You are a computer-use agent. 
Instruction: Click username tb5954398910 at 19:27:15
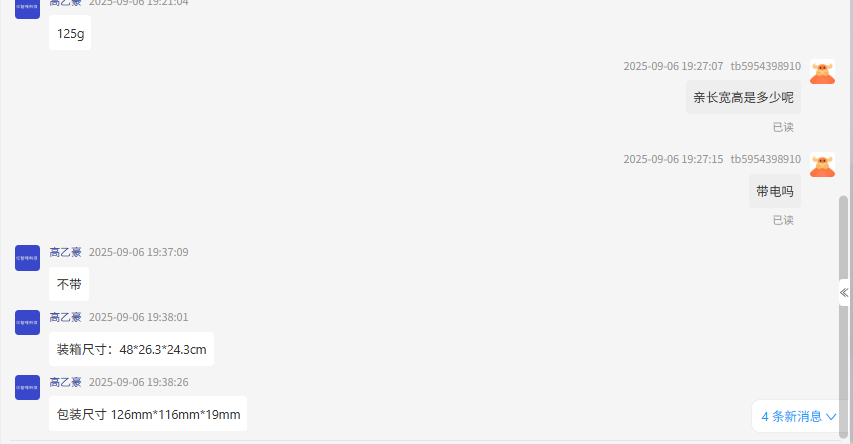(x=765, y=159)
